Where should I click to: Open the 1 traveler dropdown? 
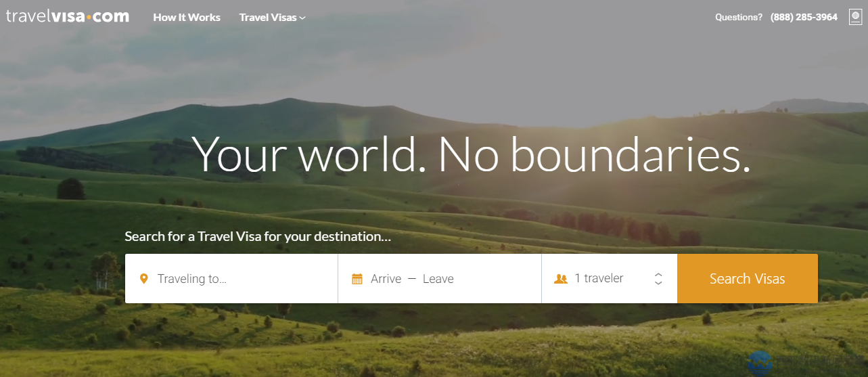[x=610, y=278]
